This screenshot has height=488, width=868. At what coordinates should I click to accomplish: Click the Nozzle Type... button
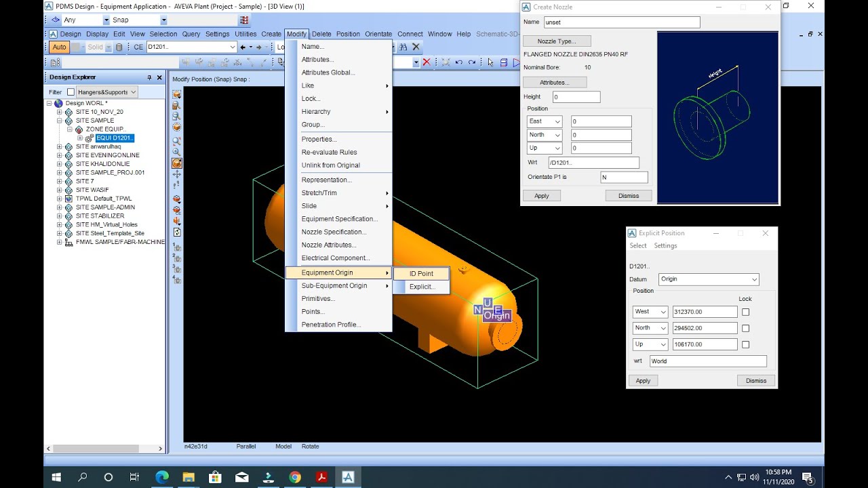coord(557,41)
